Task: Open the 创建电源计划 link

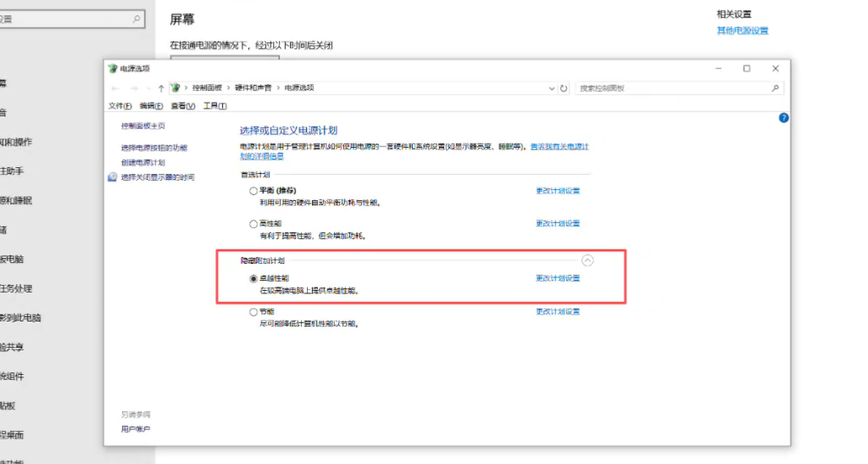Action: click(142, 162)
